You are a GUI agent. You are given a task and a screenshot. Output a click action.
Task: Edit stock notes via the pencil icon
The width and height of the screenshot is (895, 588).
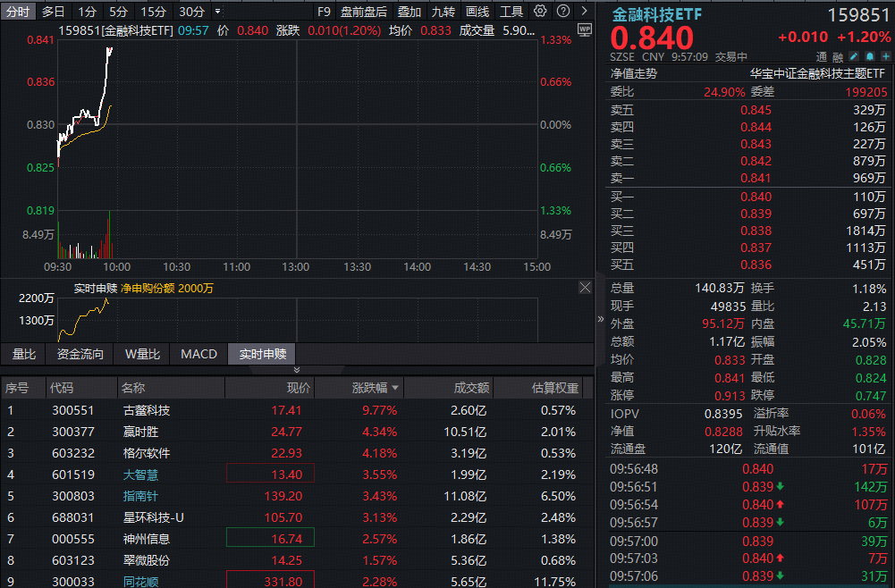click(854, 55)
